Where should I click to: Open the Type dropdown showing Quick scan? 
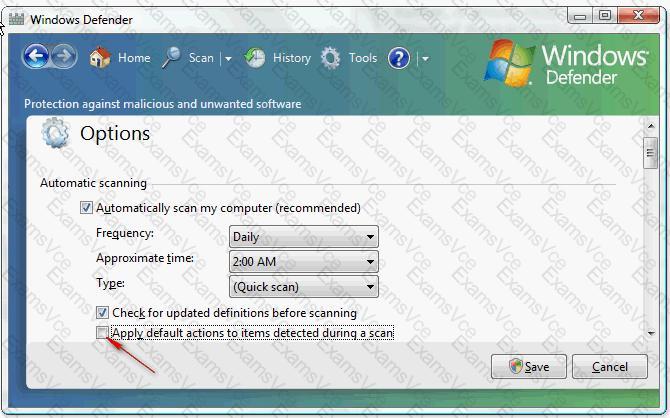click(x=304, y=286)
